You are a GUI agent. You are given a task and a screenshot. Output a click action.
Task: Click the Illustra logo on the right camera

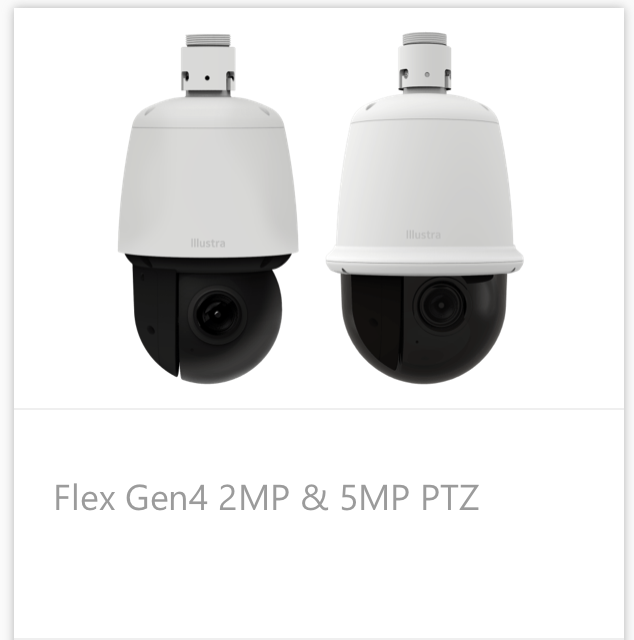[x=423, y=235]
